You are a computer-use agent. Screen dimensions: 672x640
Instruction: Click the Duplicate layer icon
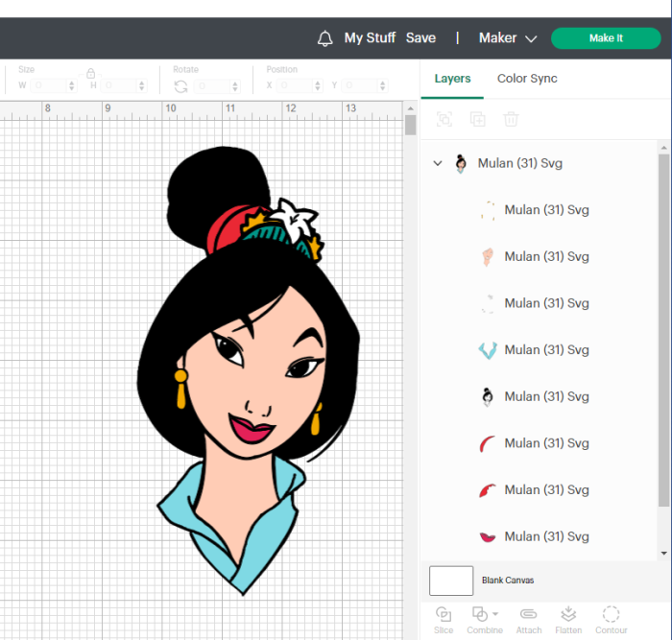pyautogui.click(x=477, y=119)
